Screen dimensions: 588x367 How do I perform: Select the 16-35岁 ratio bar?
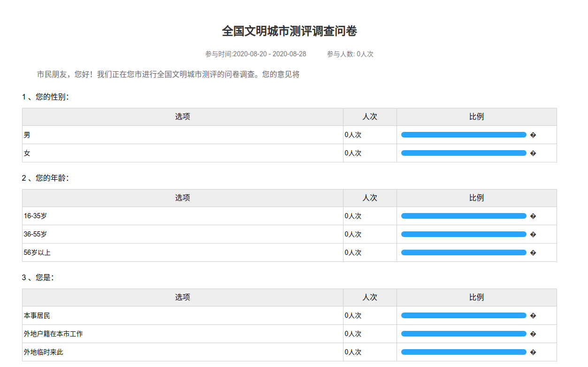[x=464, y=216]
